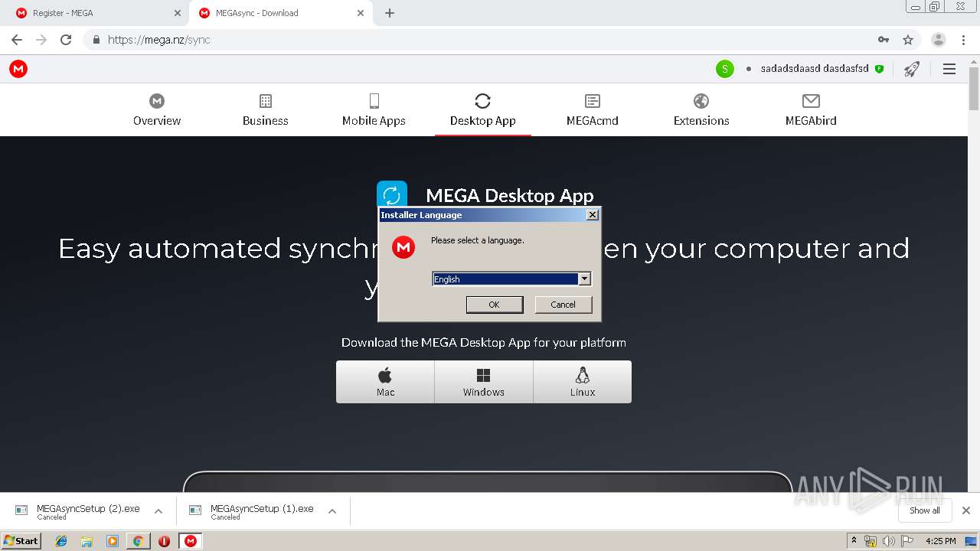Bookmark this page with the star
This screenshot has width=980, height=551.
[908, 40]
